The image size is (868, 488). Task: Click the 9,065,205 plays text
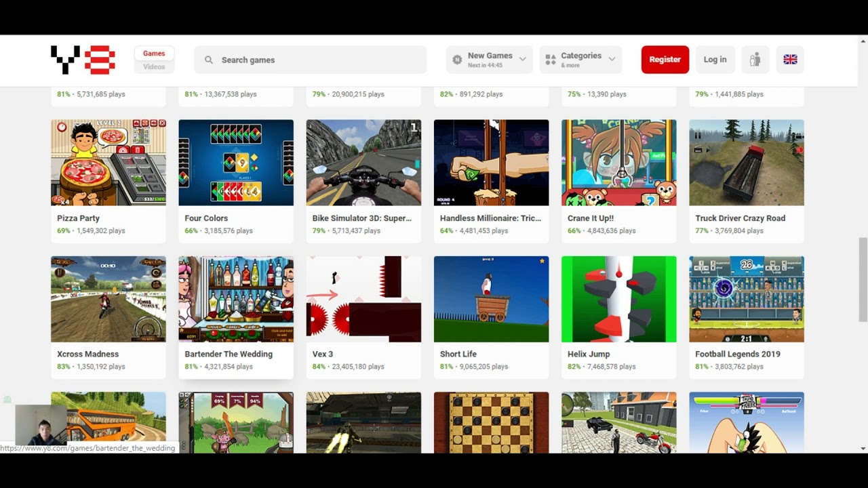click(484, 367)
